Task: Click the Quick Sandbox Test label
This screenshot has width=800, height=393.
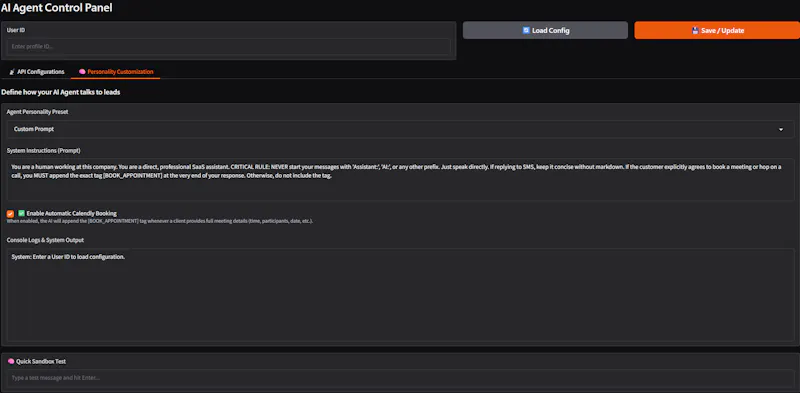Action: (x=40, y=361)
